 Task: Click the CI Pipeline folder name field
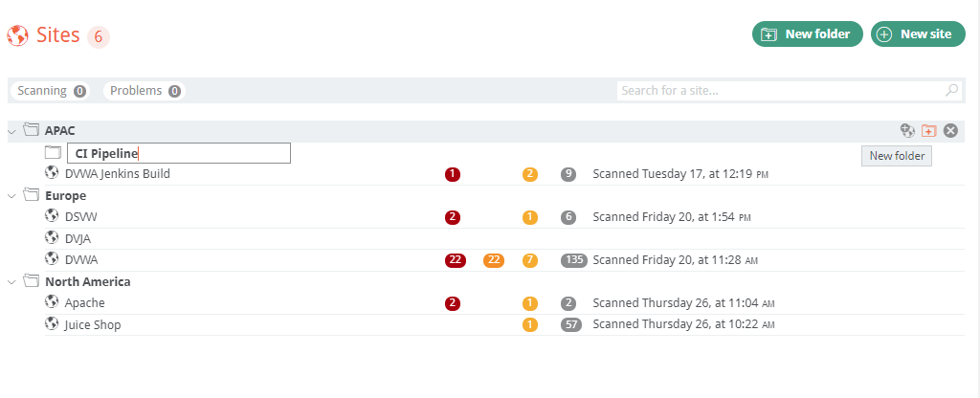(x=179, y=153)
